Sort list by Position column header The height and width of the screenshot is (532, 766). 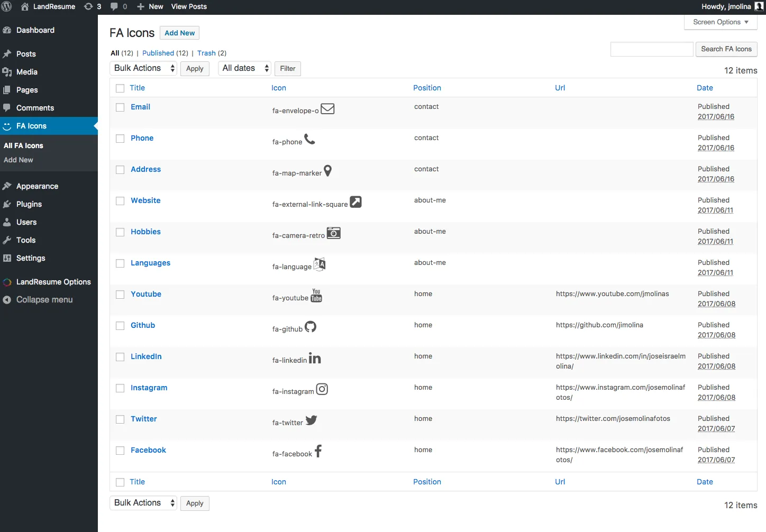pos(427,88)
